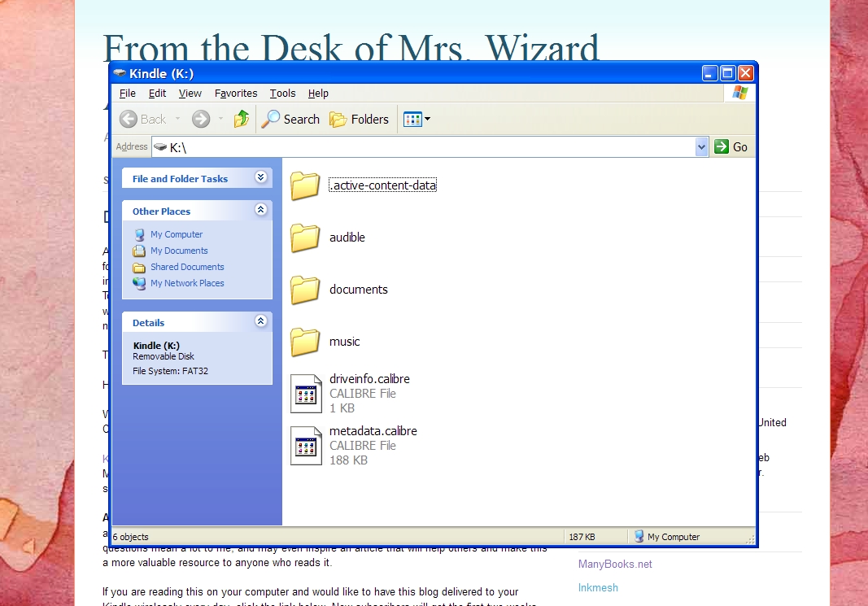Open the Help menu

(318, 93)
